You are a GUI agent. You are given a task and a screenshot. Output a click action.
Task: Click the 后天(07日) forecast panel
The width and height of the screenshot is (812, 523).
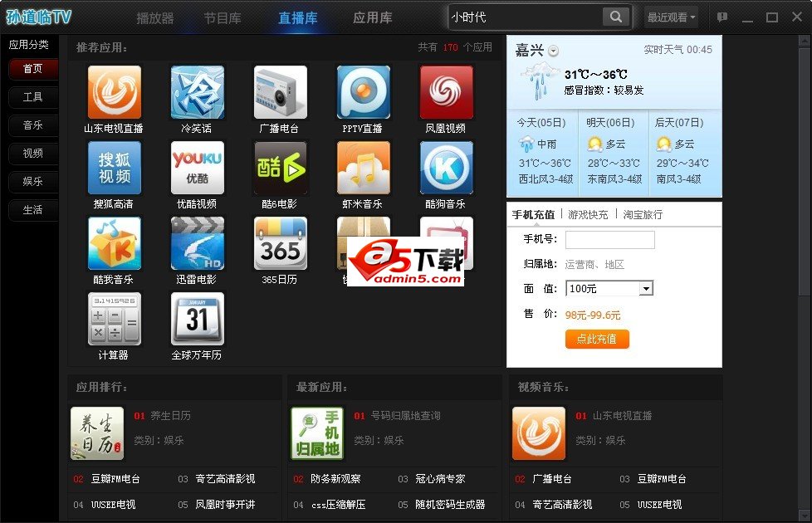click(x=685, y=153)
